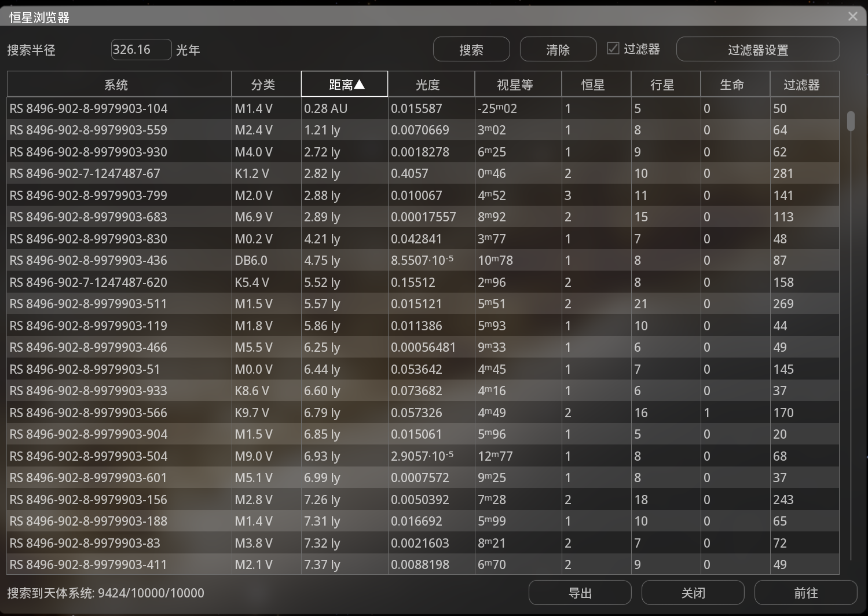Sort by 生命 column header

pos(735,85)
